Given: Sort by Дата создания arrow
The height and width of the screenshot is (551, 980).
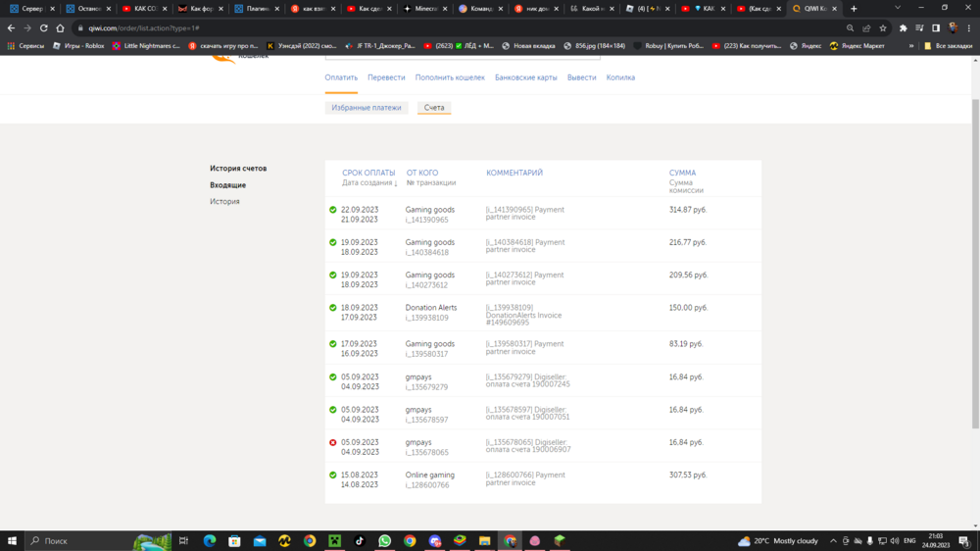Looking at the screenshot, I should coord(396,183).
